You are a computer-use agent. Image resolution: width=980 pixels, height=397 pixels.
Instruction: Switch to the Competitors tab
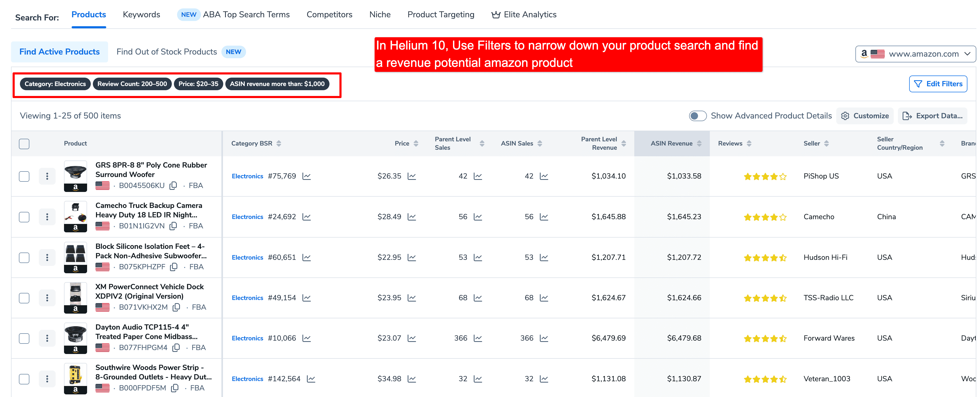click(329, 14)
